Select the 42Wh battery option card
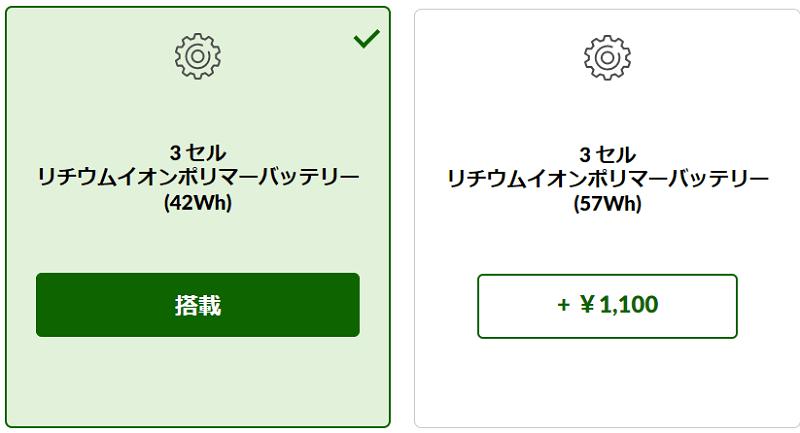This screenshot has width=800, height=433. [198, 217]
